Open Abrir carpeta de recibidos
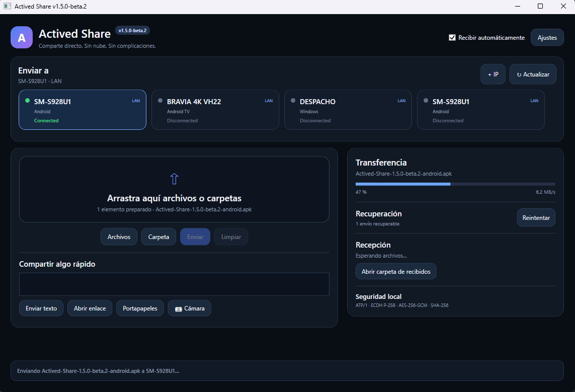This screenshot has height=392, width=575. coord(396,272)
